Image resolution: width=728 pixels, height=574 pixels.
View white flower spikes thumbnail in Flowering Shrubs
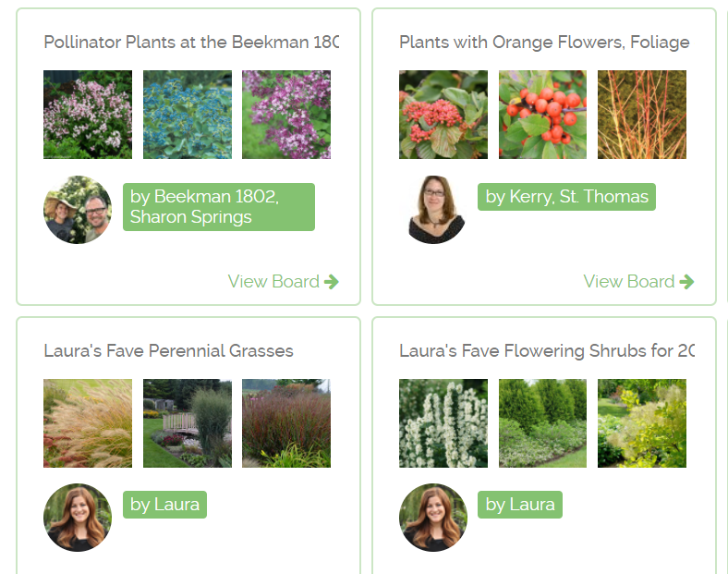[x=443, y=423]
